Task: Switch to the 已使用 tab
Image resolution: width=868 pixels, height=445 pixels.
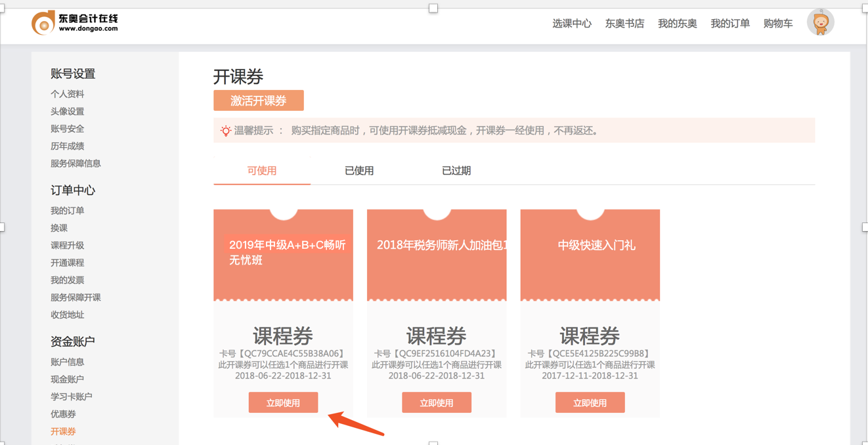Action: tap(359, 170)
